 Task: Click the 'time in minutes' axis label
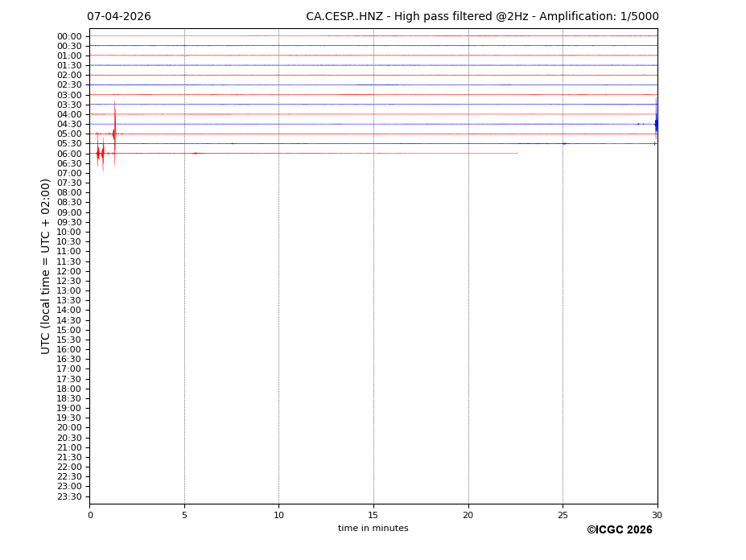pos(373,529)
